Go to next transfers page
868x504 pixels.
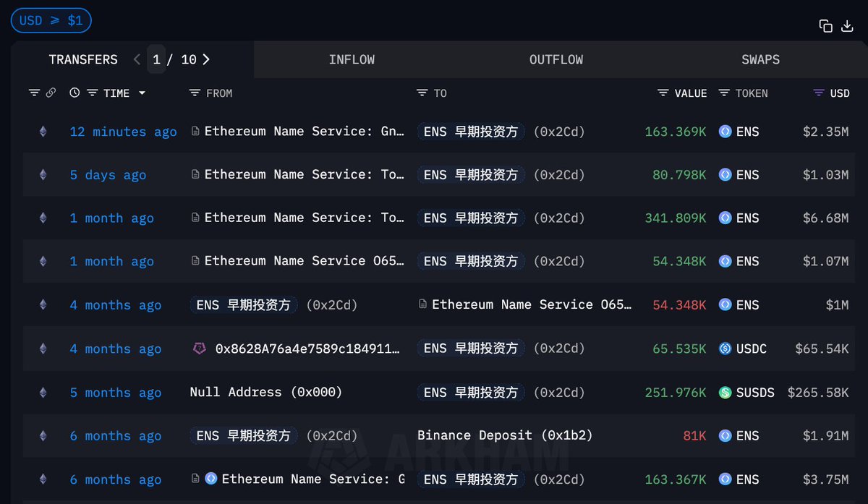(206, 59)
